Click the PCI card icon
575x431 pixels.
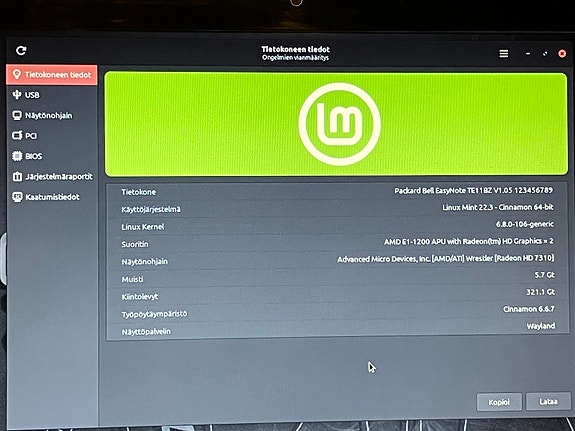[17, 136]
